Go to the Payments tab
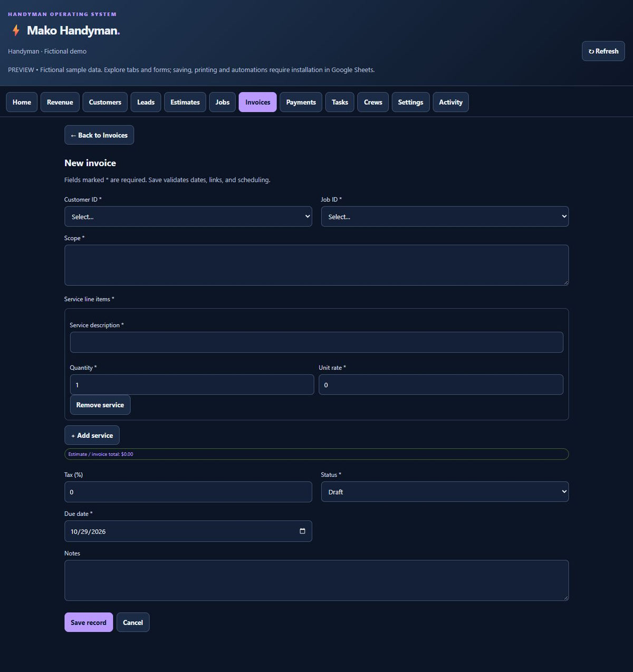Viewport: 633px width, 672px height. 301,102
